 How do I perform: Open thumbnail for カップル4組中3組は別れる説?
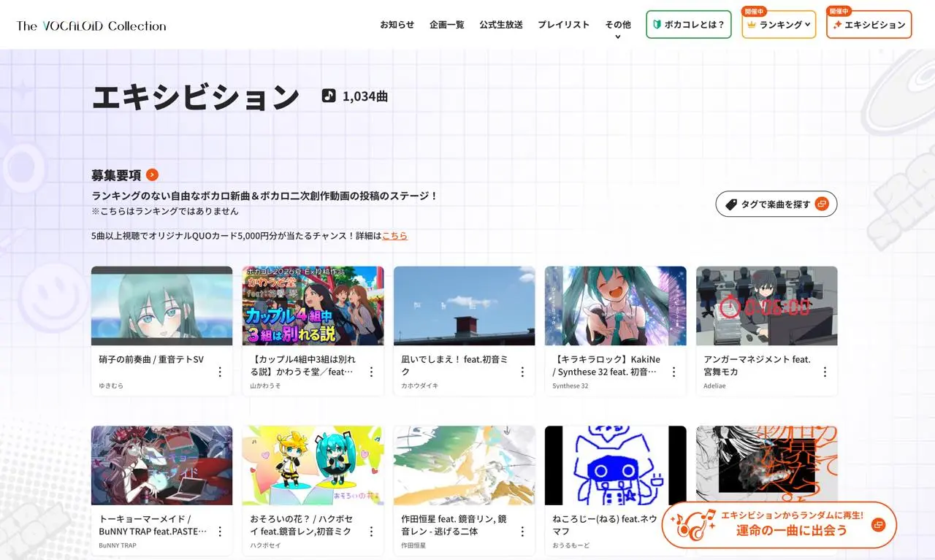[313, 306]
